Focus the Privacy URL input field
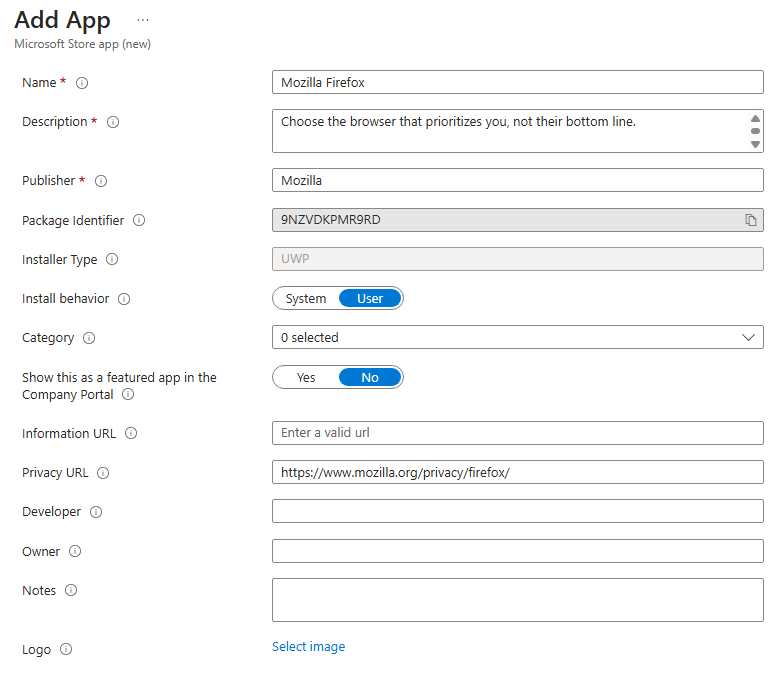 click(x=518, y=472)
